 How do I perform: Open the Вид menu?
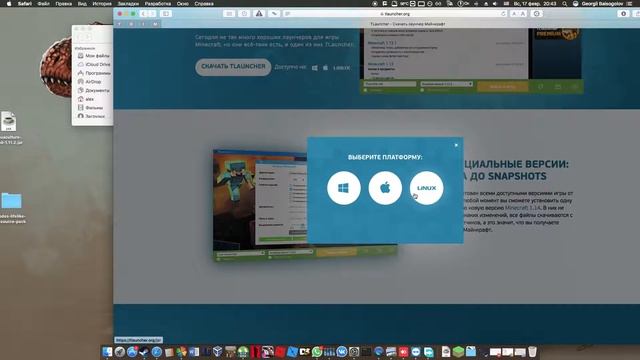click(82, 4)
